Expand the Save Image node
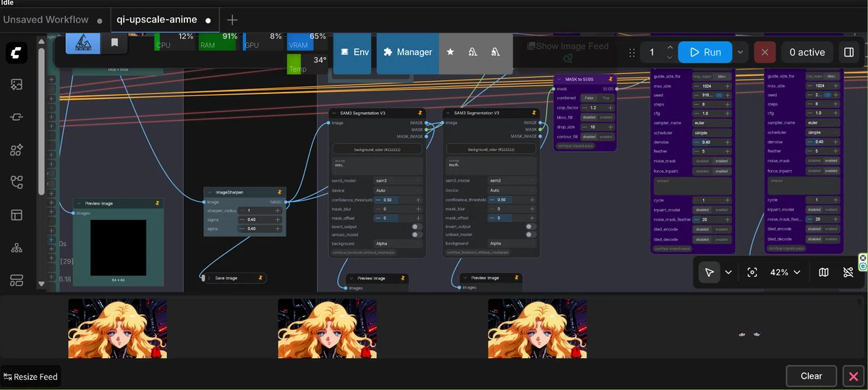This screenshot has height=390, width=868. (x=208, y=278)
